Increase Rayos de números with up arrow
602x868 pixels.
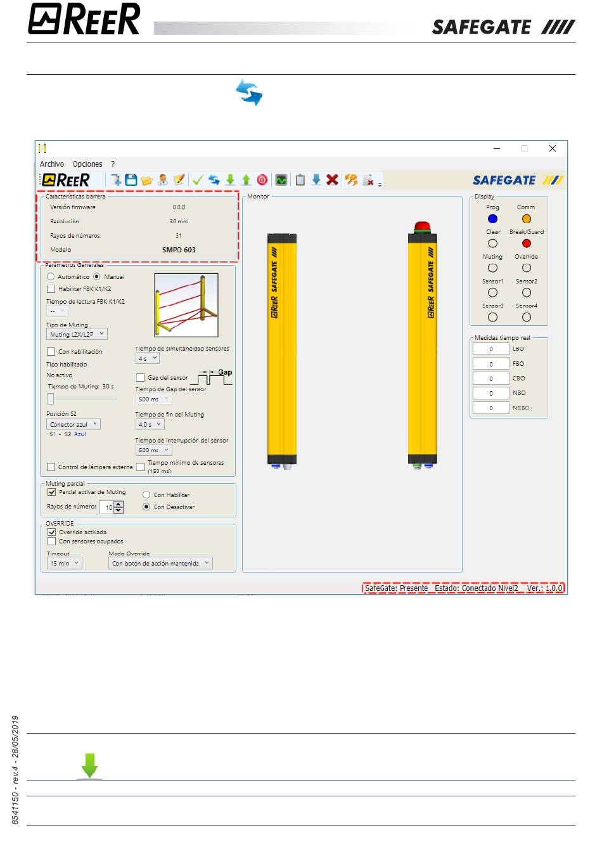(118, 504)
